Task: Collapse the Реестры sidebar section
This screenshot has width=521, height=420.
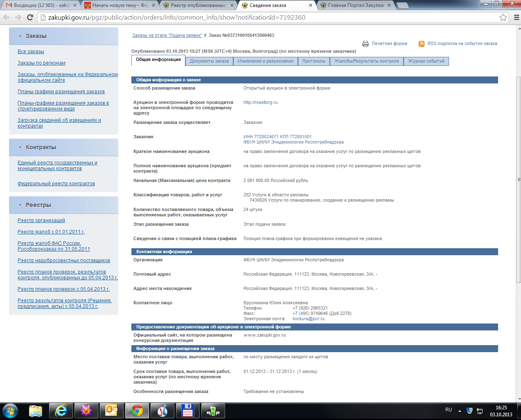Action: pyautogui.click(x=20, y=205)
